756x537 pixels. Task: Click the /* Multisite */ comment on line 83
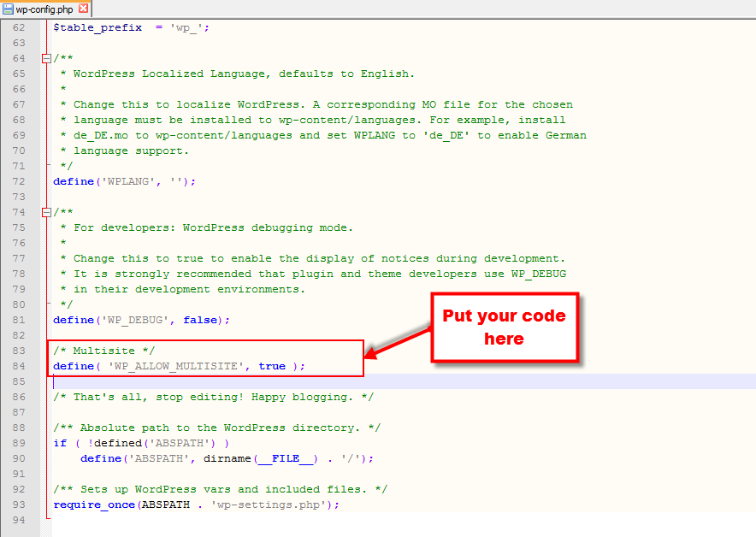tap(103, 351)
